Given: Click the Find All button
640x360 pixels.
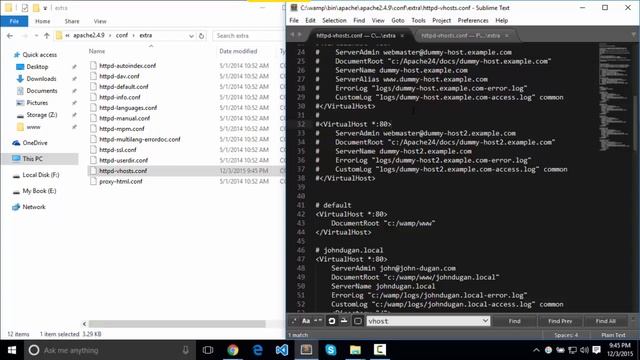Looking at the screenshot, I should (605, 321).
